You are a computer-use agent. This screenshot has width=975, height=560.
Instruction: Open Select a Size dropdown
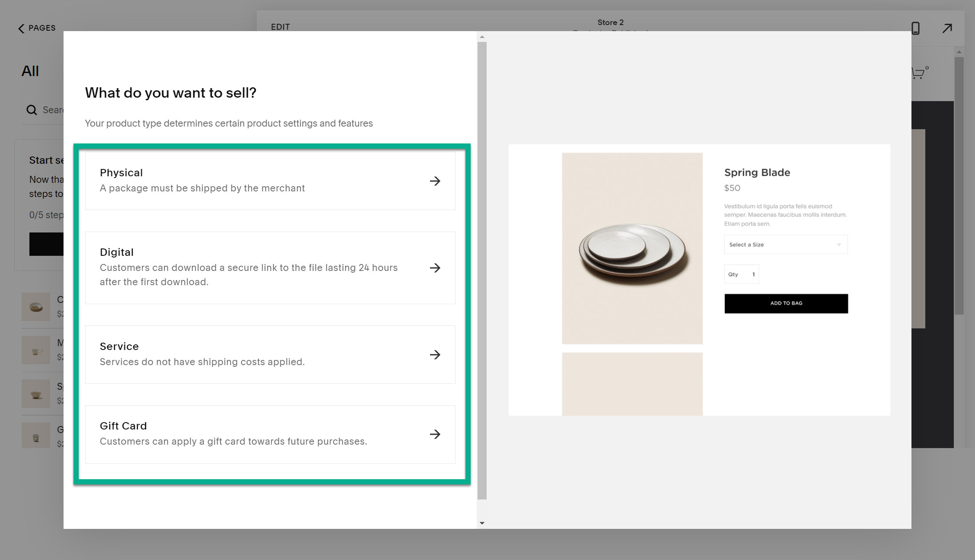tap(785, 245)
